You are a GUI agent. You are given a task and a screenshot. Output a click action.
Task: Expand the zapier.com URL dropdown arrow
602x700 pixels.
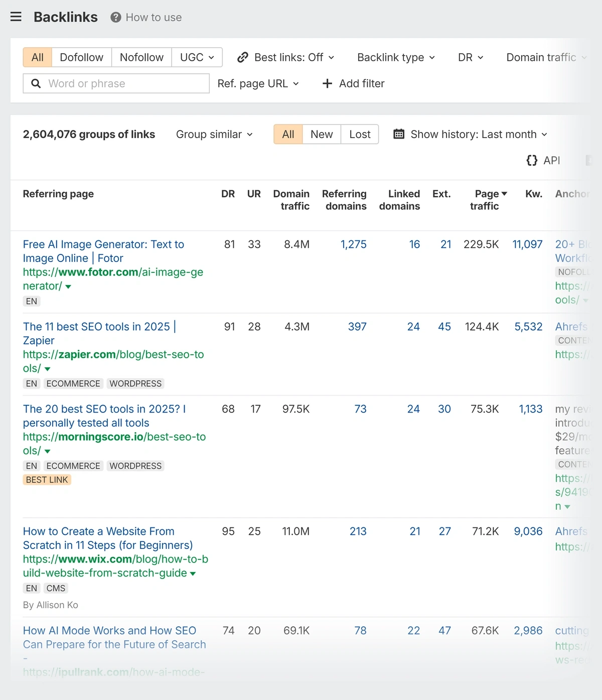click(x=47, y=369)
